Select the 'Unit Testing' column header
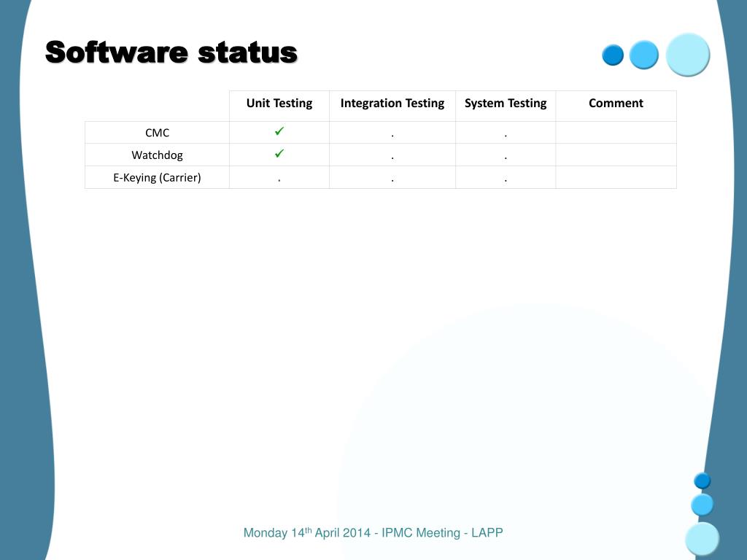Image resolution: width=747 pixels, height=560 pixels. click(279, 104)
